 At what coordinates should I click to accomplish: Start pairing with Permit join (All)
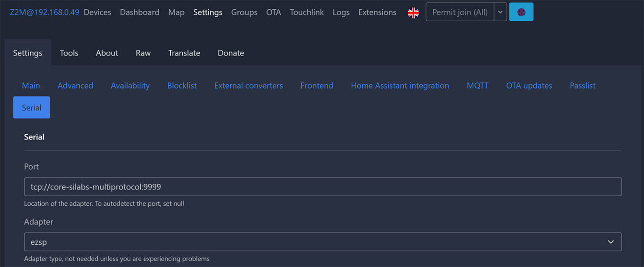point(459,12)
